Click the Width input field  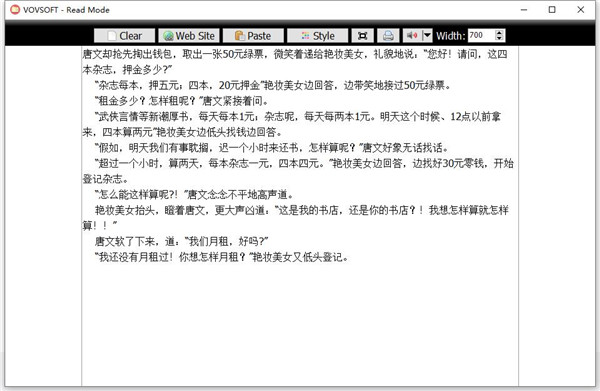481,36
